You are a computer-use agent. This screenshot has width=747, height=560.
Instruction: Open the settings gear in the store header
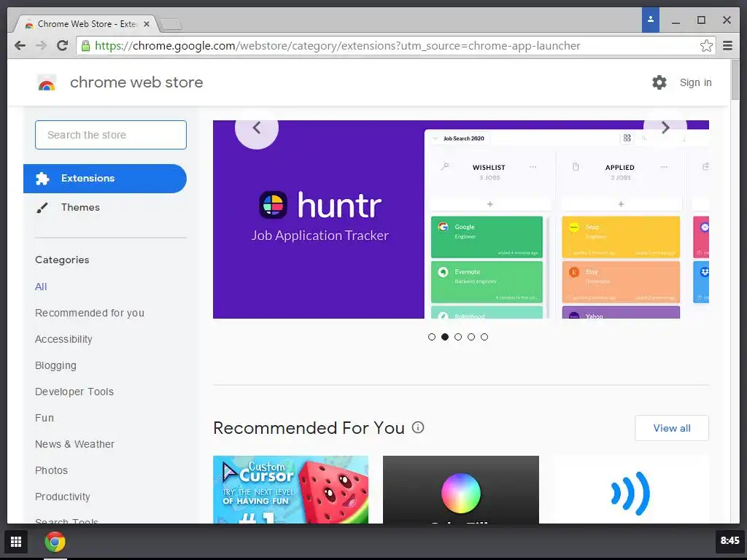point(659,82)
